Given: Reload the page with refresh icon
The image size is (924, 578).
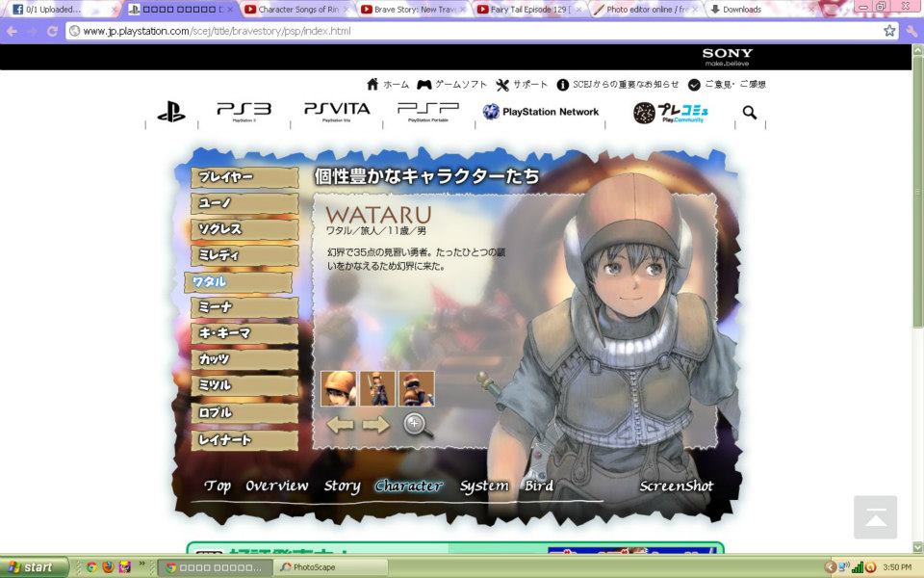Looking at the screenshot, I should click(52, 31).
